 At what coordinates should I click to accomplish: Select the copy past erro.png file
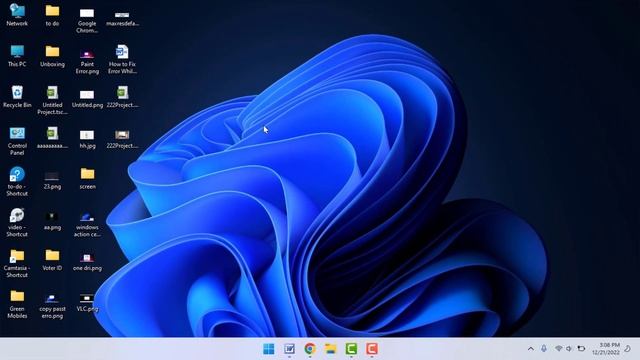[x=52, y=306]
